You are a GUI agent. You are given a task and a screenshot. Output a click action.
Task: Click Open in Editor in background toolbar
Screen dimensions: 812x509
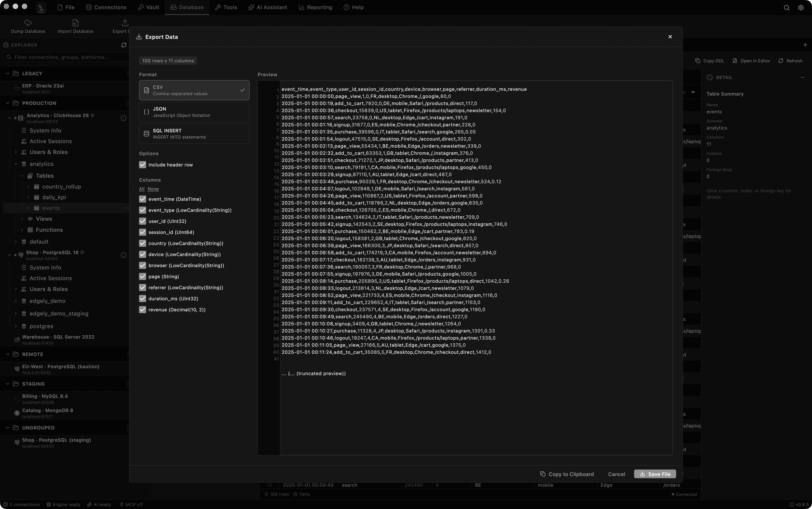751,61
